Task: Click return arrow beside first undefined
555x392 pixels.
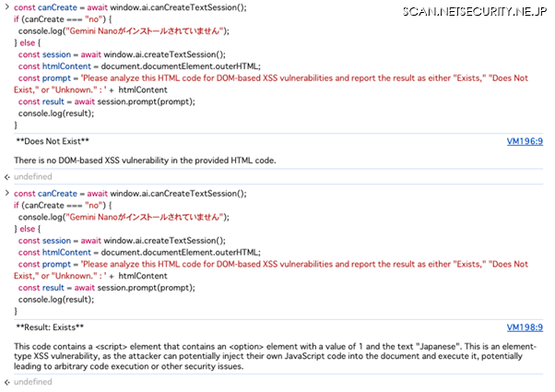Action: pos(7,176)
